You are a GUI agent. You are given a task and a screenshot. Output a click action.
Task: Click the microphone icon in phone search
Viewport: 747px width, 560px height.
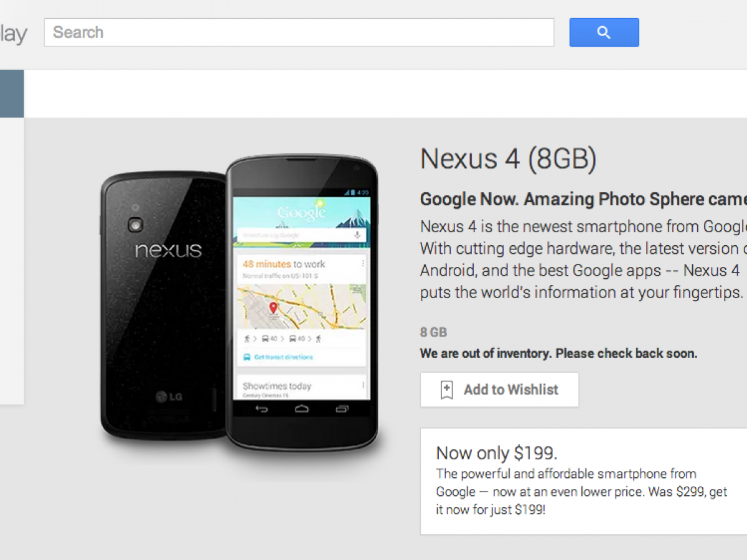point(357,235)
